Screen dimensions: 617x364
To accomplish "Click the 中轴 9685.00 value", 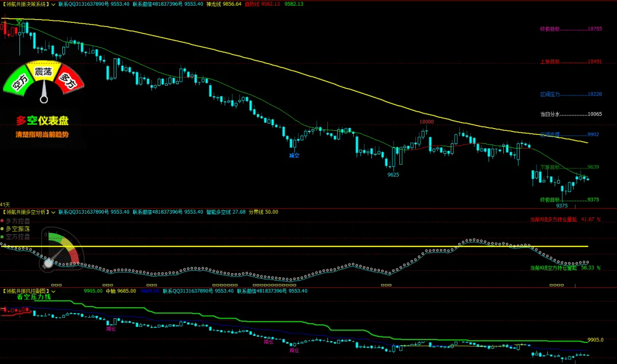I will (x=121, y=291).
